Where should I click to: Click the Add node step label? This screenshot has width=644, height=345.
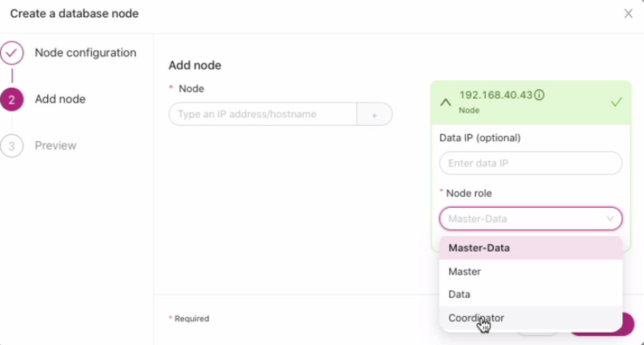[x=60, y=99]
